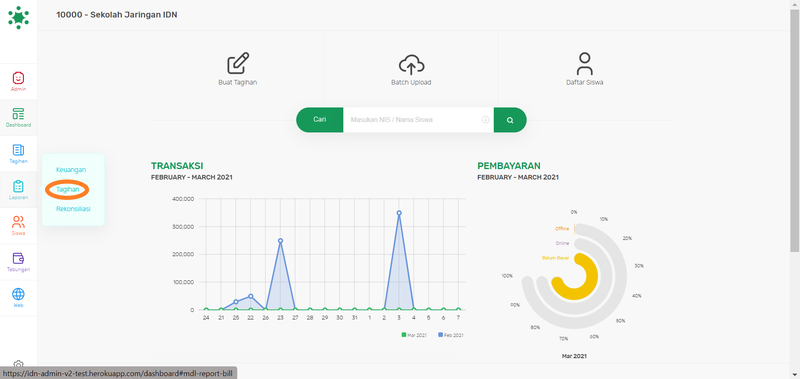Click the info icon in search field
Image resolution: width=800 pixels, height=379 pixels.
486,120
